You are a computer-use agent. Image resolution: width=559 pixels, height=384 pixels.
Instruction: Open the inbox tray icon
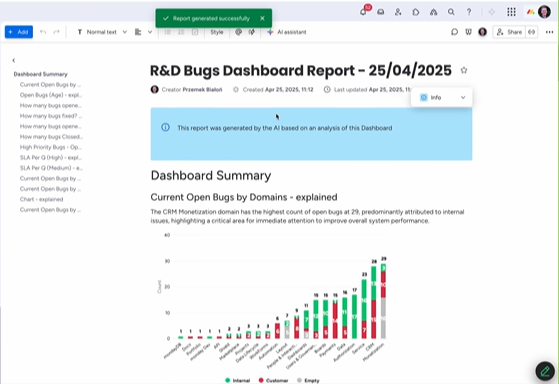tap(381, 12)
